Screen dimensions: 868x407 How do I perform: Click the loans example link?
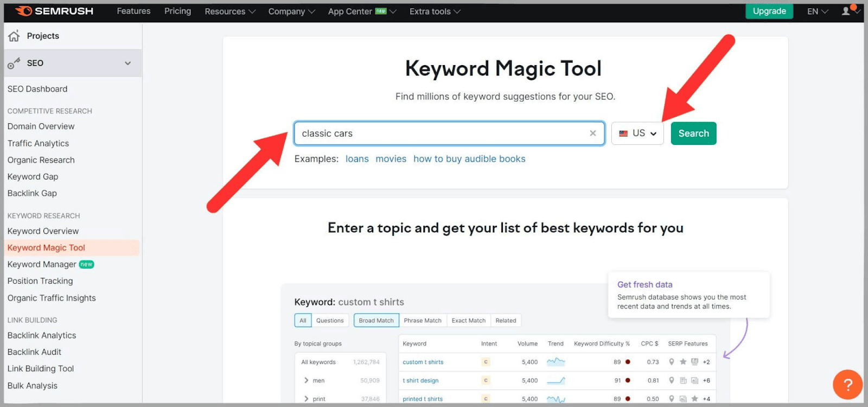(357, 159)
